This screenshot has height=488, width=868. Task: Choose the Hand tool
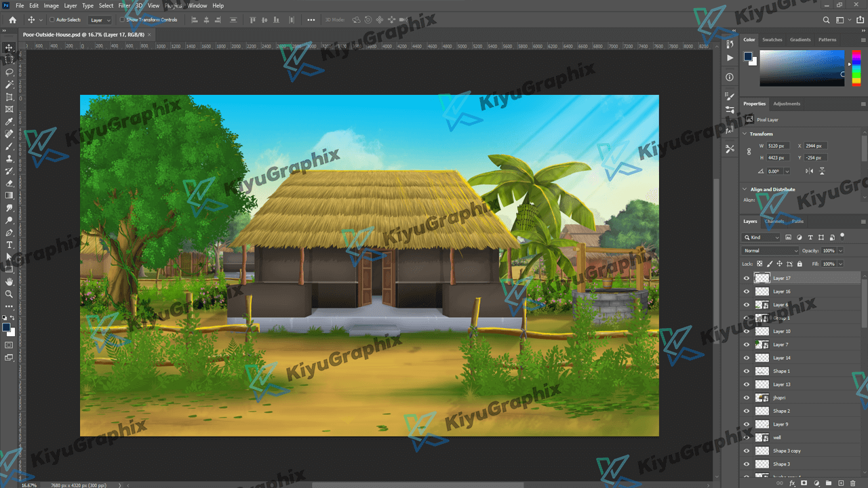tap(9, 281)
